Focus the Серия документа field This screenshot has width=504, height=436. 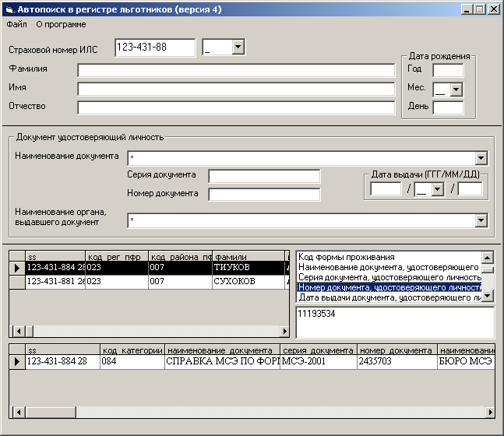click(x=264, y=176)
